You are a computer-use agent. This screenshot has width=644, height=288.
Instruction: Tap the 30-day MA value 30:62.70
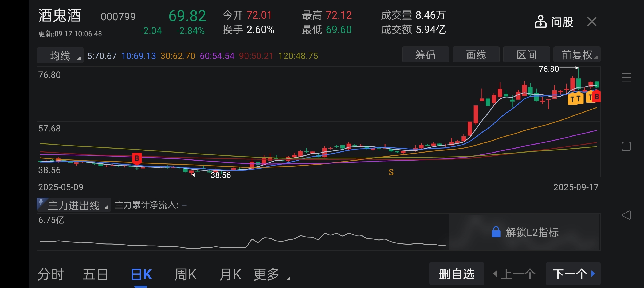point(178,56)
